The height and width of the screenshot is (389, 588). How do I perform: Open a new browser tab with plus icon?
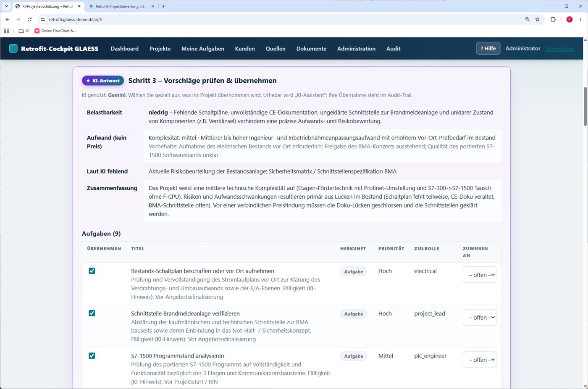coord(164,6)
